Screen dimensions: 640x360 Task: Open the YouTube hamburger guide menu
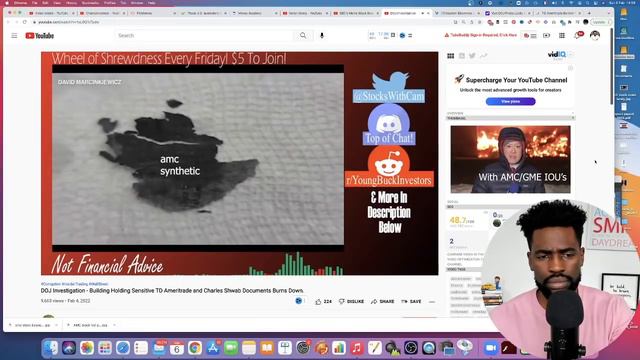click(x=14, y=36)
